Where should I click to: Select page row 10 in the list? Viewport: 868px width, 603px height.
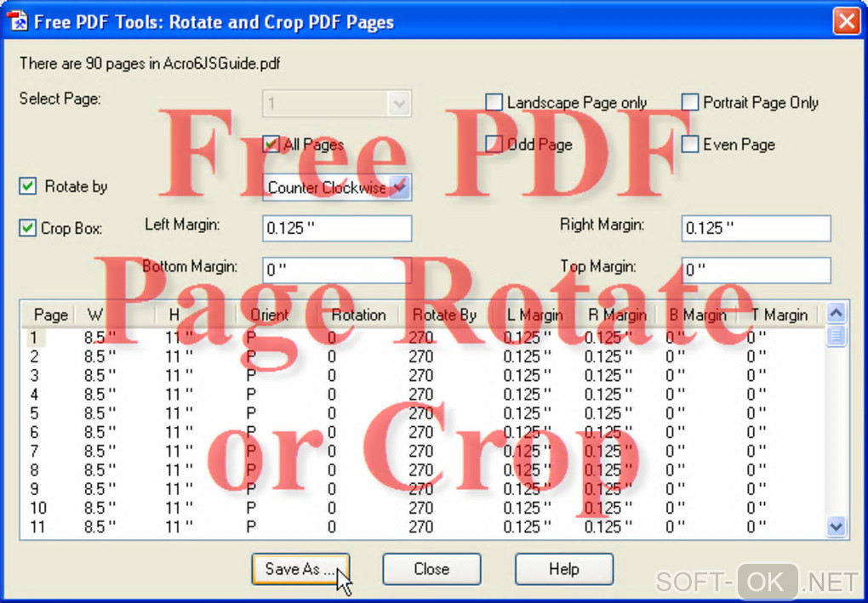(x=424, y=507)
